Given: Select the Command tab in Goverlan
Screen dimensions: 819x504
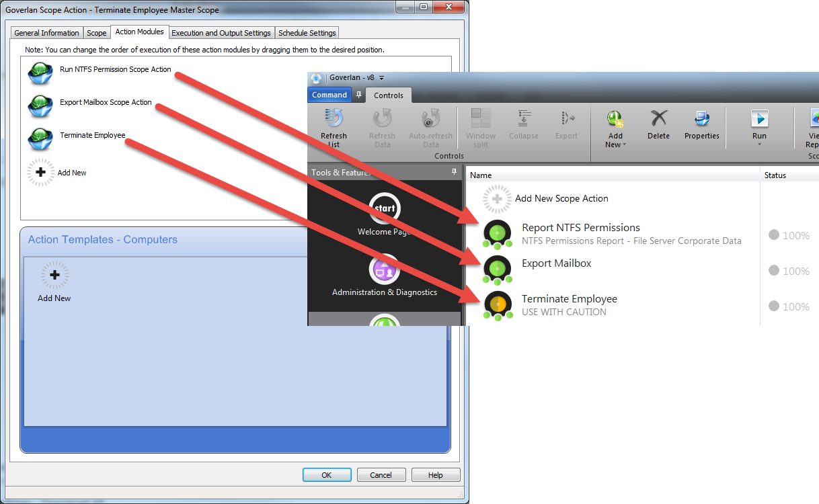Looking at the screenshot, I should [329, 95].
